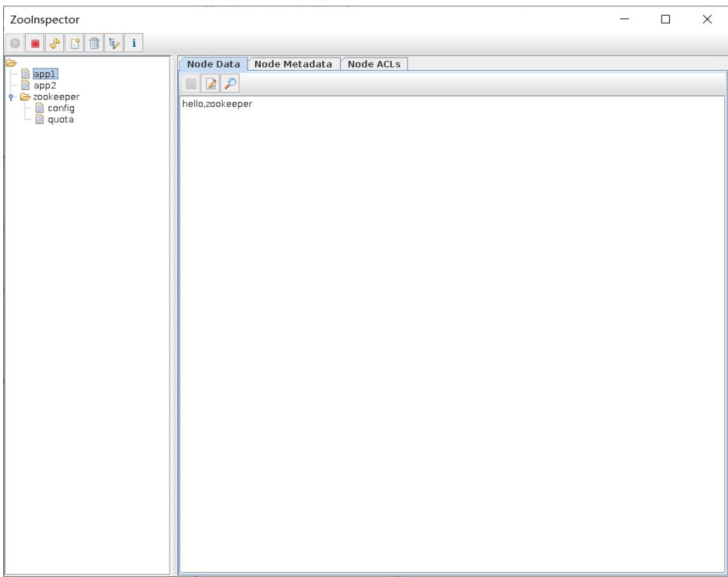Open the node viewers settings icon
Viewport: 728px width, 577px height.
(x=114, y=43)
